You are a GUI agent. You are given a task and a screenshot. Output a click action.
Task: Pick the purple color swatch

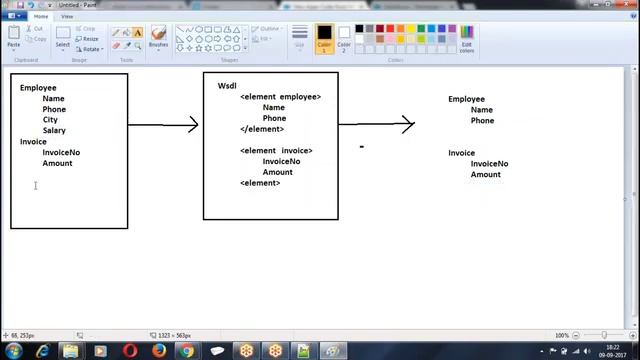click(x=452, y=29)
